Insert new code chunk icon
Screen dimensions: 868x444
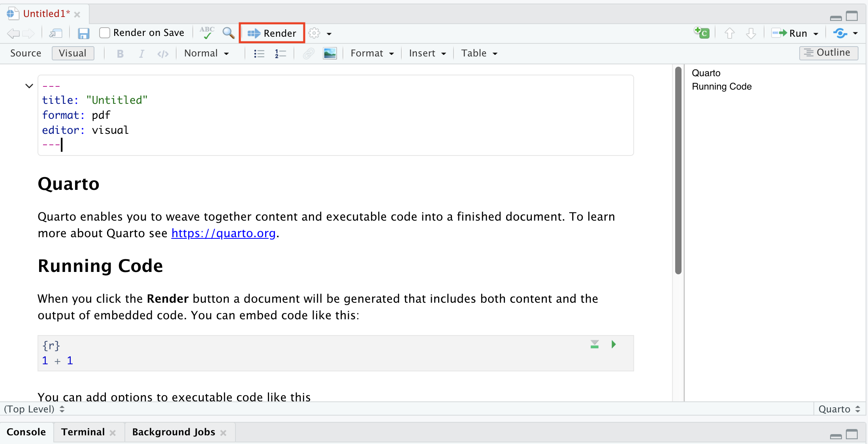pyautogui.click(x=702, y=33)
